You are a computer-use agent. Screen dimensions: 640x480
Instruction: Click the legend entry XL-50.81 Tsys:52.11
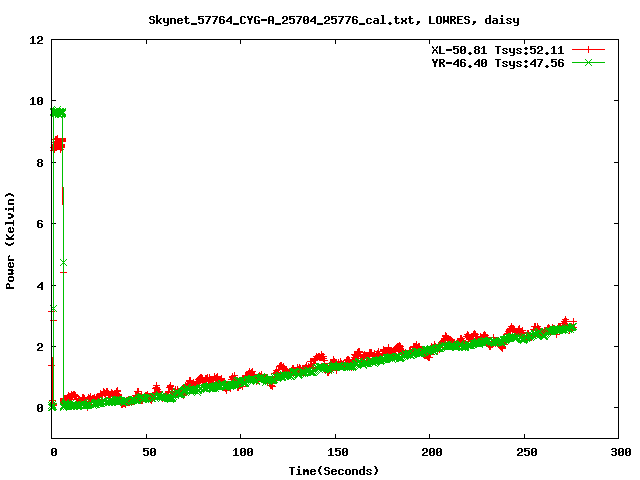pos(498,50)
